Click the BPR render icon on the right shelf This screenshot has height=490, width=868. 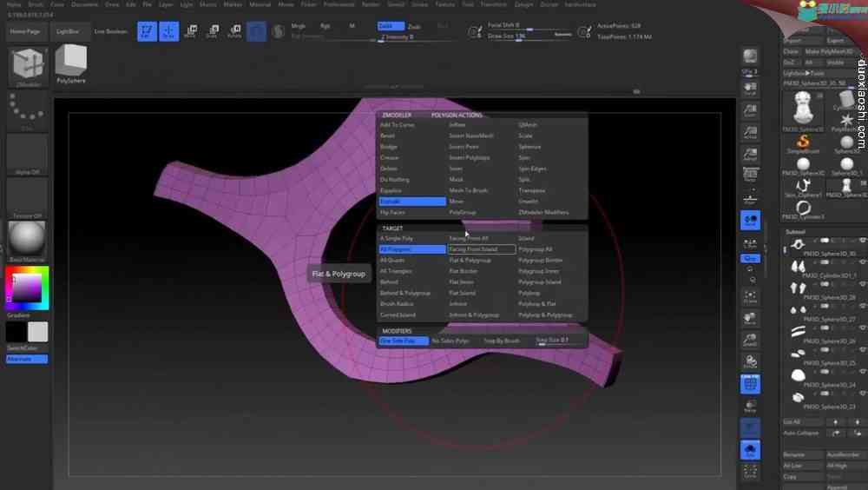tap(750, 56)
